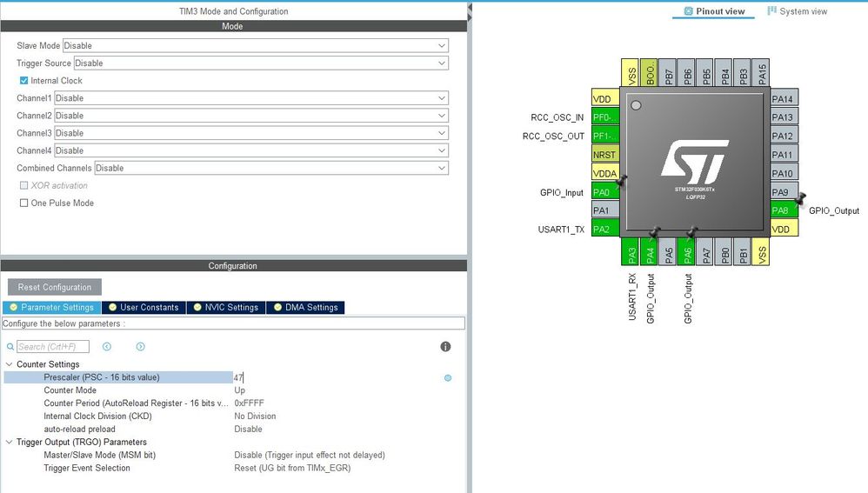
Task: Open the Channel4 dropdown
Action: (x=251, y=150)
